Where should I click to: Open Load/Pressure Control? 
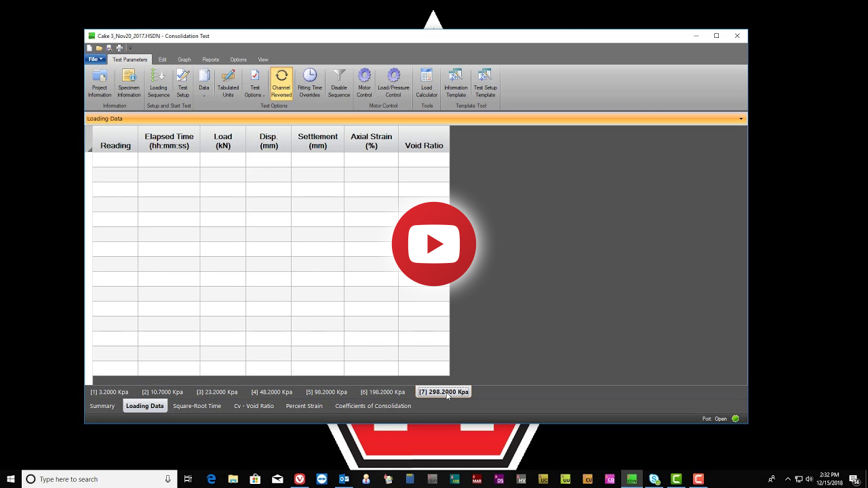coord(393,83)
